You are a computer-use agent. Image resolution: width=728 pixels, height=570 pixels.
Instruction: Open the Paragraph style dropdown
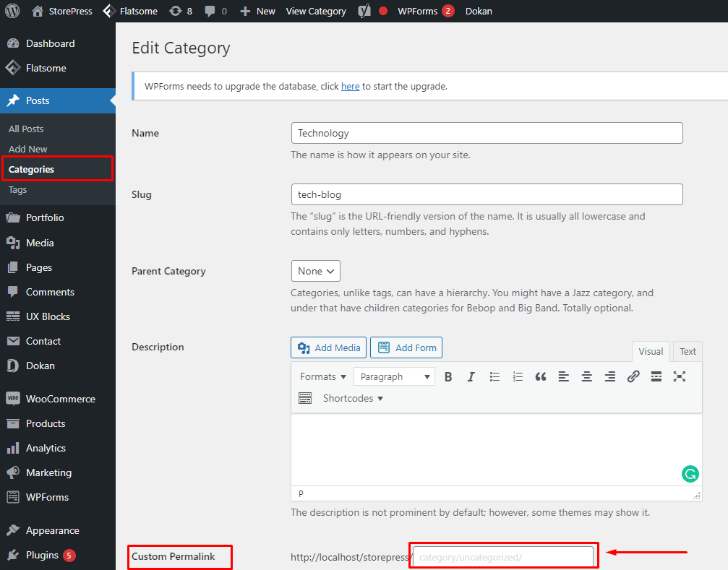click(x=394, y=376)
